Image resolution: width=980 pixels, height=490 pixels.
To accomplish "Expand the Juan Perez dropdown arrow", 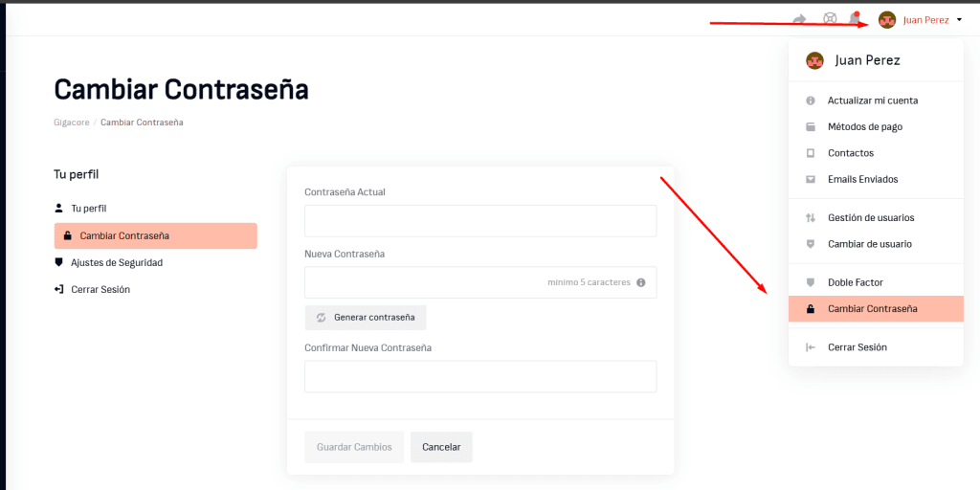I will [959, 20].
